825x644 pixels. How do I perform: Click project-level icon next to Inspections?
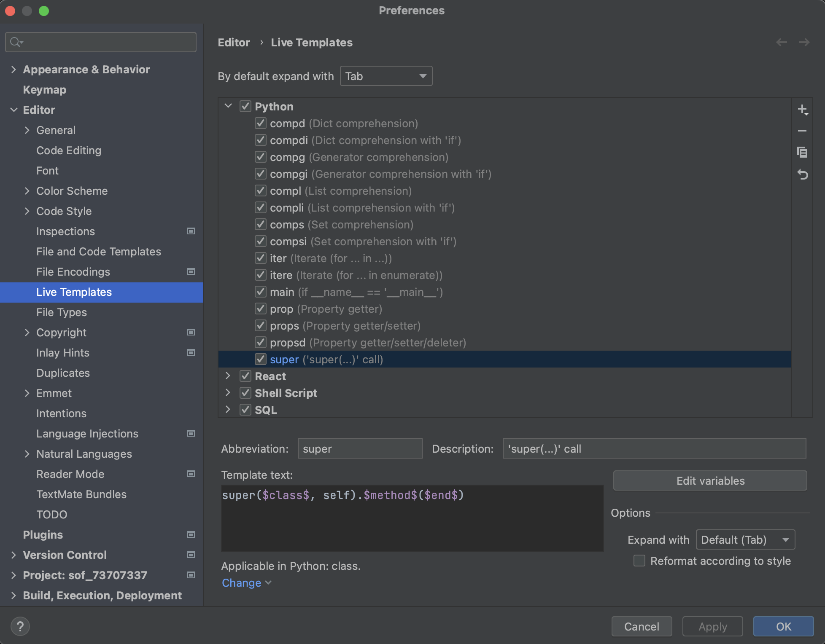pyautogui.click(x=191, y=231)
